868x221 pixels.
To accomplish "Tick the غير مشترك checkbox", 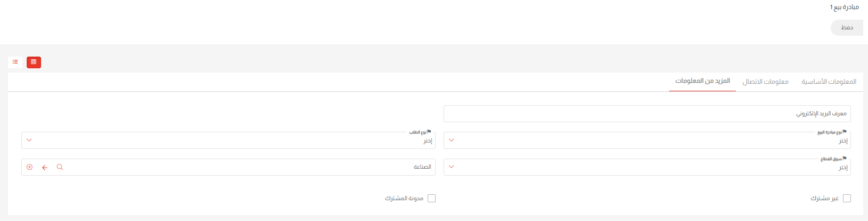I will pyautogui.click(x=847, y=199).
